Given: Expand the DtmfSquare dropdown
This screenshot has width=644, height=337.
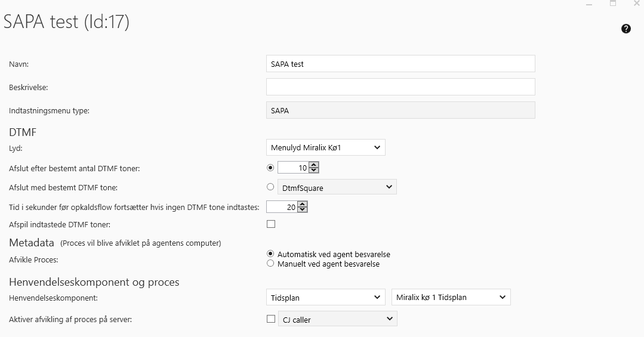Looking at the screenshot, I should [x=337, y=187].
